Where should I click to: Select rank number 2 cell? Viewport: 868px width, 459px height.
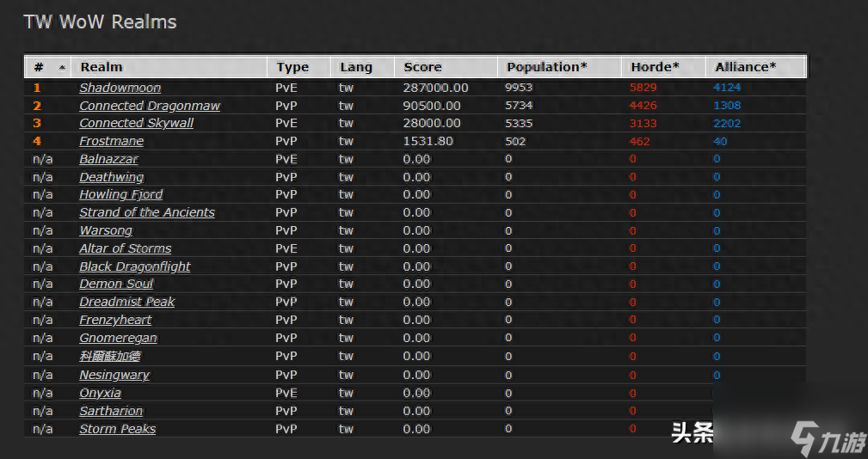coord(37,106)
